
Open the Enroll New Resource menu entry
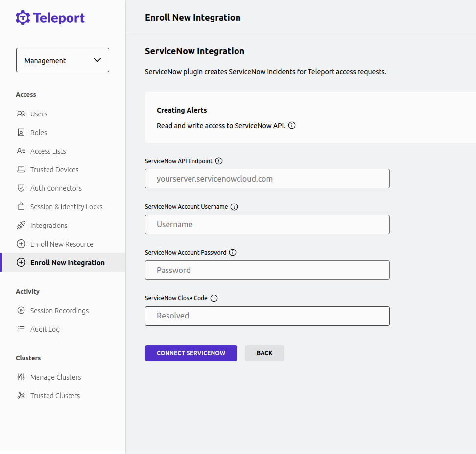[x=61, y=244]
